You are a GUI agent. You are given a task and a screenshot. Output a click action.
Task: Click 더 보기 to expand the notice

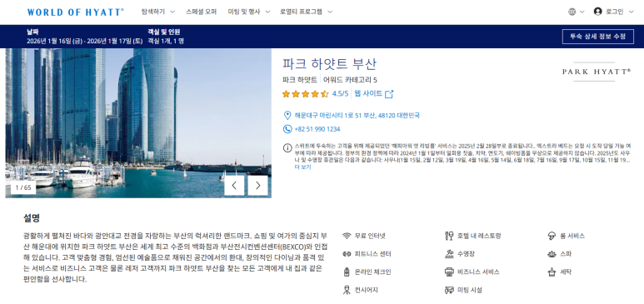[x=302, y=167]
